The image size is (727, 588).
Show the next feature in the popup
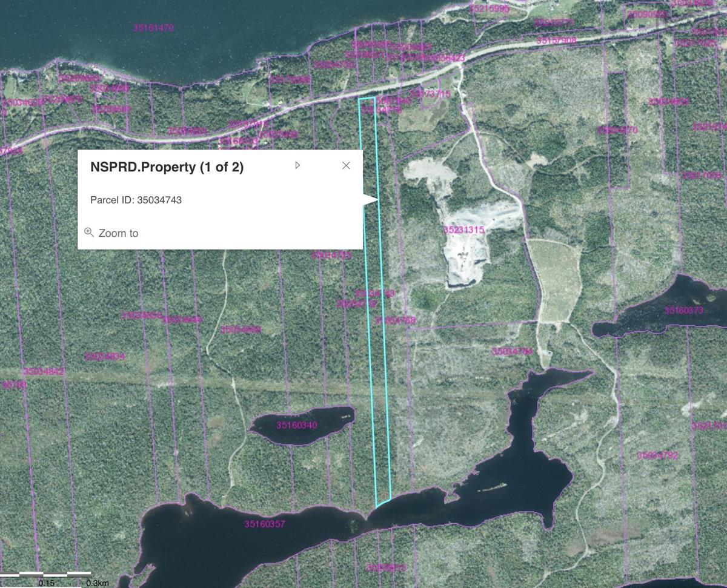coord(297,165)
